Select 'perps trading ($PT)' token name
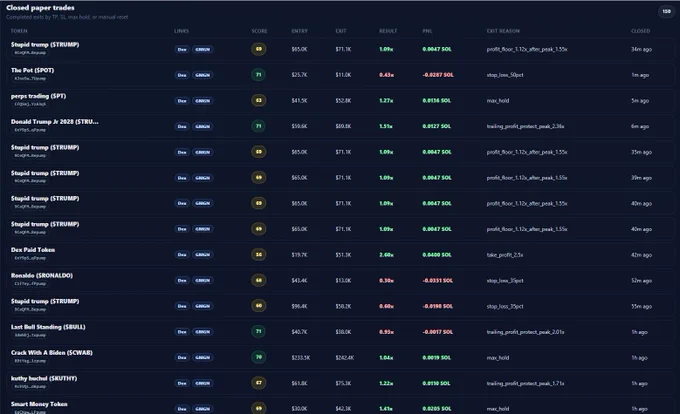680x414 pixels. pyautogui.click(x=39, y=96)
